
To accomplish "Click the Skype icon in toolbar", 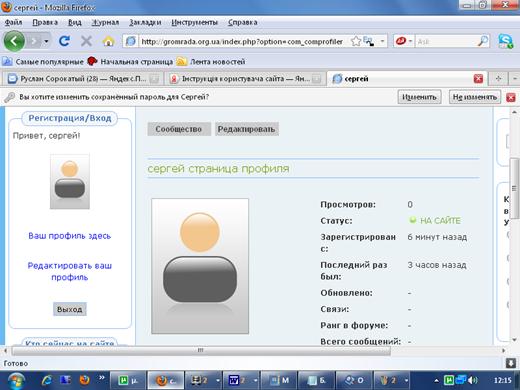I will [506, 41].
